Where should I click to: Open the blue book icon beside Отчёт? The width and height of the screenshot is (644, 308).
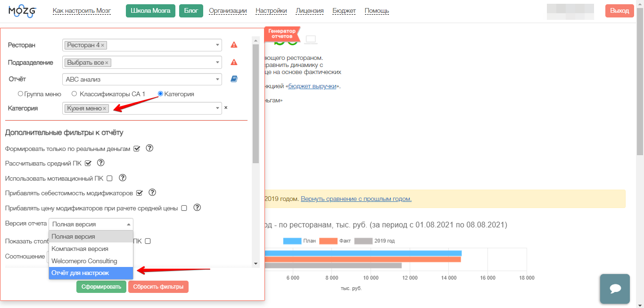tap(234, 79)
